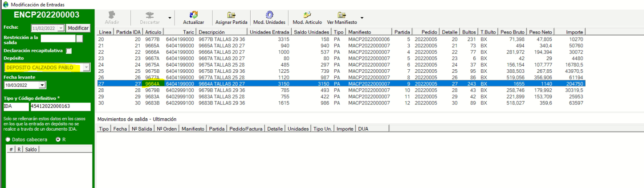Click the Actualizar refresh icon
This screenshot has height=188, width=644.
pos(193,15)
